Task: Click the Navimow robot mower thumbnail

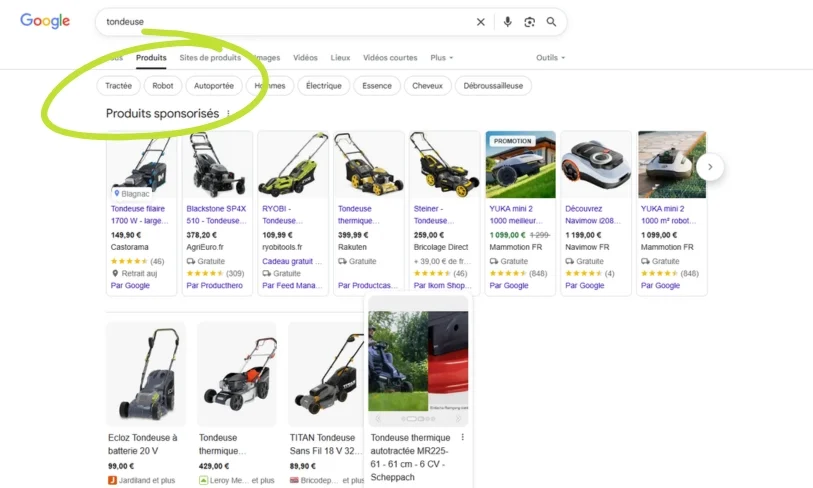Action: (x=596, y=164)
